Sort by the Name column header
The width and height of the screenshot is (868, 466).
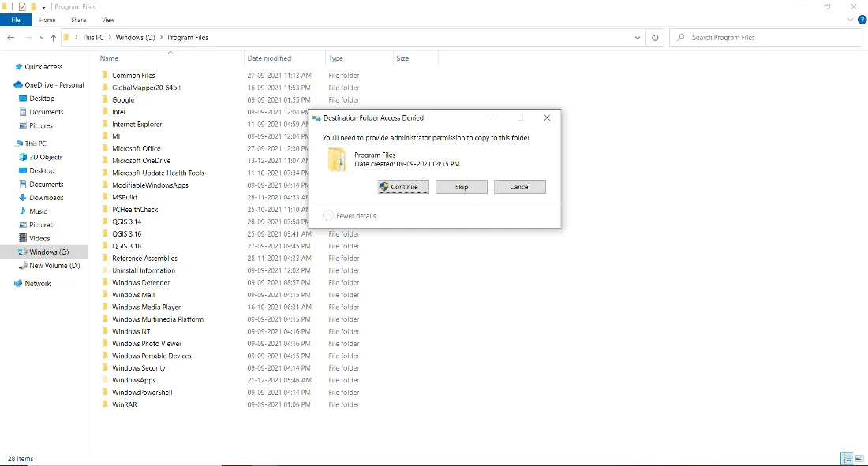(x=109, y=58)
